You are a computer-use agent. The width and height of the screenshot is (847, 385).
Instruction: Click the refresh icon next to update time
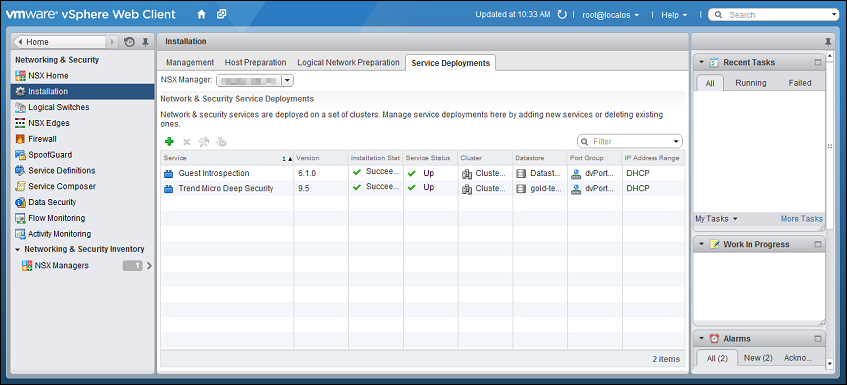click(x=562, y=15)
